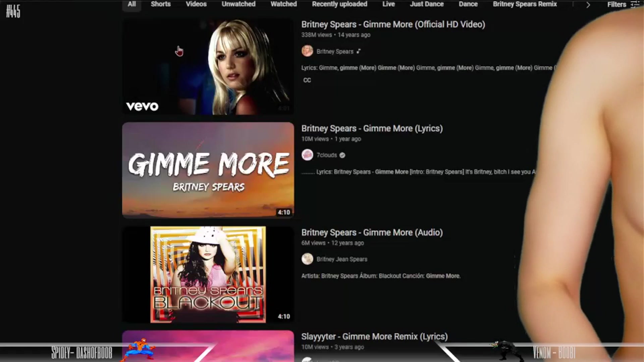
Task: Click the music note artist badge
Action: click(359, 51)
